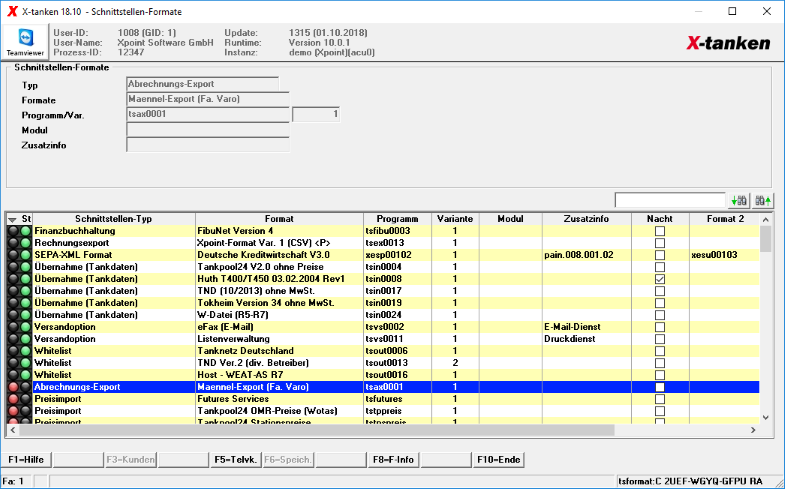This screenshot has height=489, width=785.
Task: Toggle Nacht checkbox for SEPA-XML Format row
Action: 660,255
